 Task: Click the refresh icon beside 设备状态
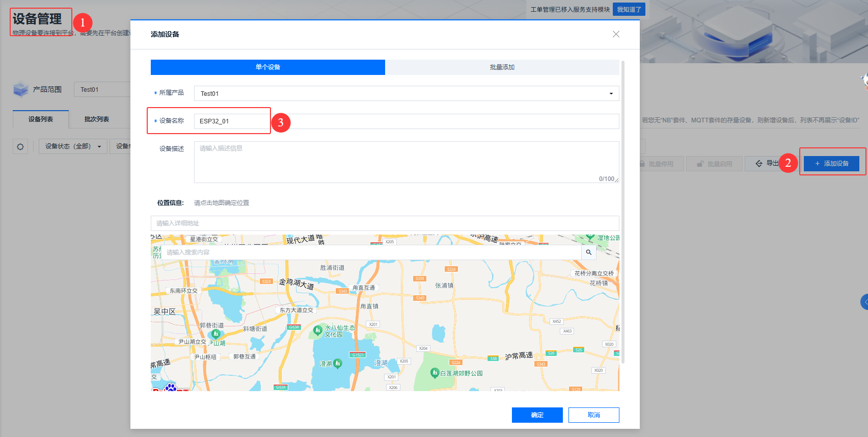click(x=20, y=146)
